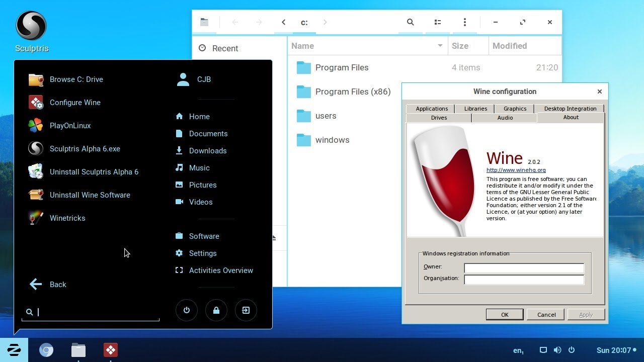Image resolution: width=644 pixels, height=362 pixels.
Task: Start Sculptris Alpha 6.exe
Action: coord(85,148)
